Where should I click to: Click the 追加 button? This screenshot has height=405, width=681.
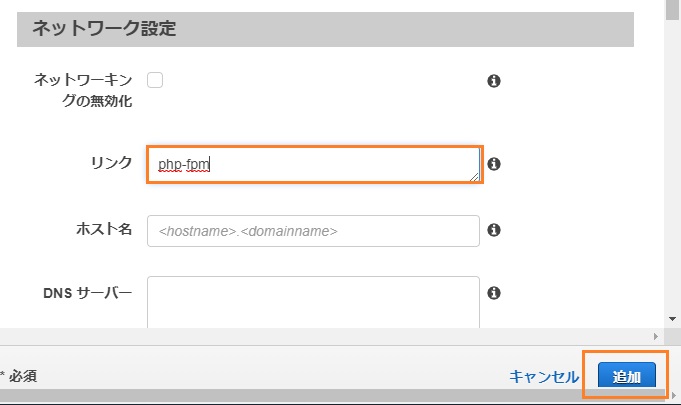[627, 375]
